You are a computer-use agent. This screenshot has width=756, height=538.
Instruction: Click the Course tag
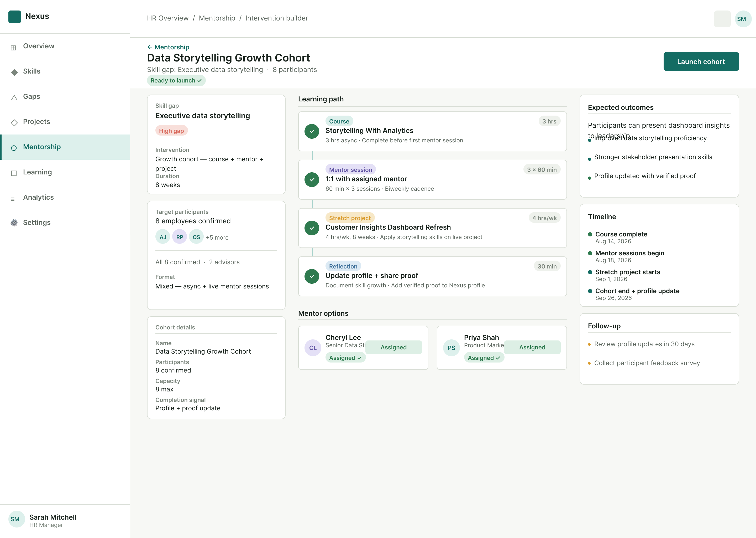[339, 121]
